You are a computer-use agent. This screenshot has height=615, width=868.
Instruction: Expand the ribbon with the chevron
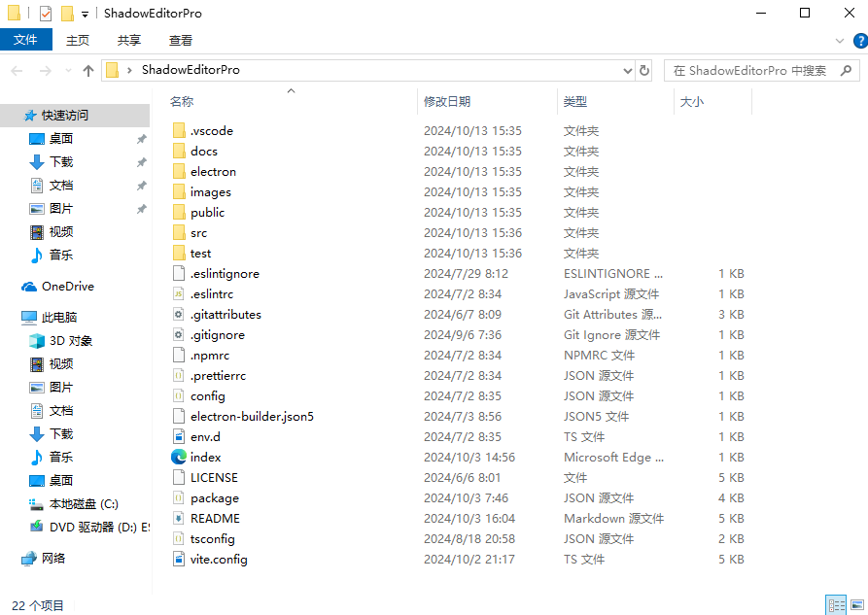pos(841,40)
